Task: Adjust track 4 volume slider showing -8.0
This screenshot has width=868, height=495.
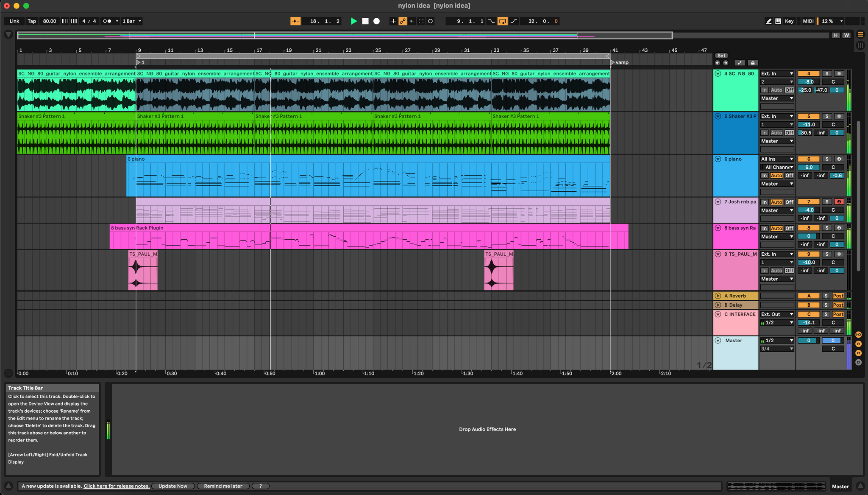Action: [x=809, y=82]
